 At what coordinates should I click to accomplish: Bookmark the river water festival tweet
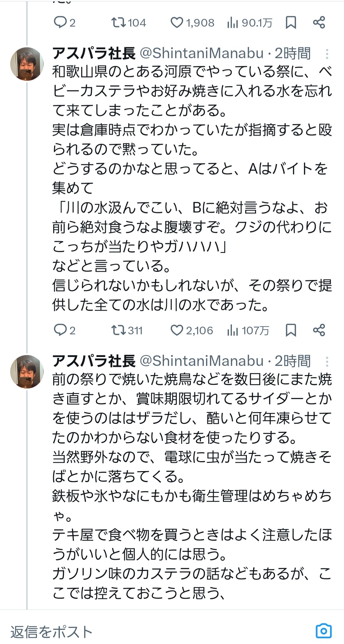(291, 330)
